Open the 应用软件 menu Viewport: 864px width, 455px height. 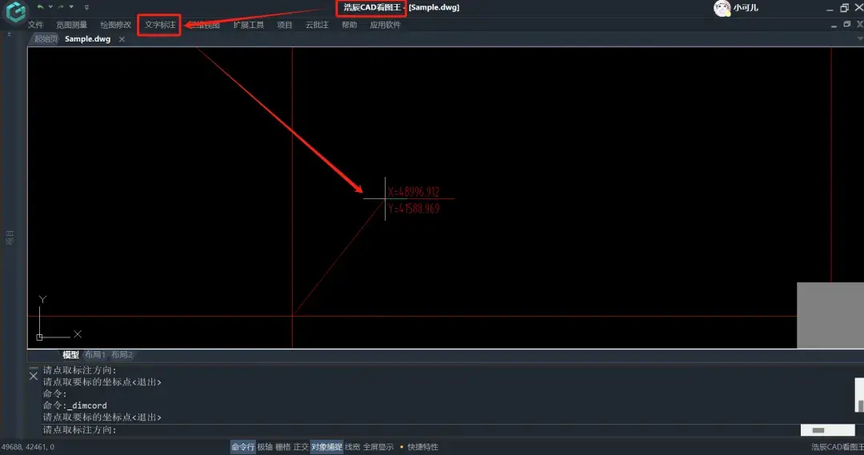[x=385, y=25]
